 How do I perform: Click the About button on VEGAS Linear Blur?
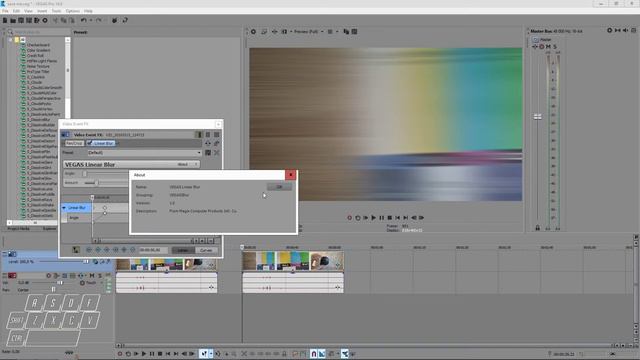[183, 164]
